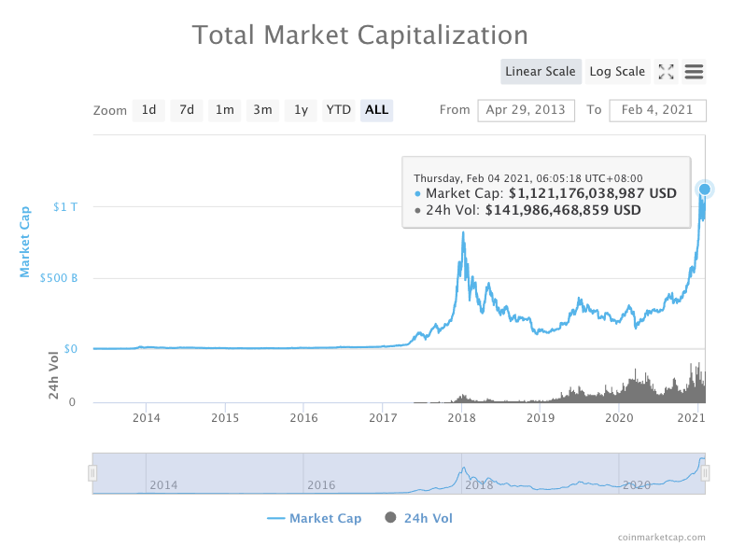Screen dimensions: 731x560
Task: Set zoom range to 1d
Action: pyautogui.click(x=148, y=110)
